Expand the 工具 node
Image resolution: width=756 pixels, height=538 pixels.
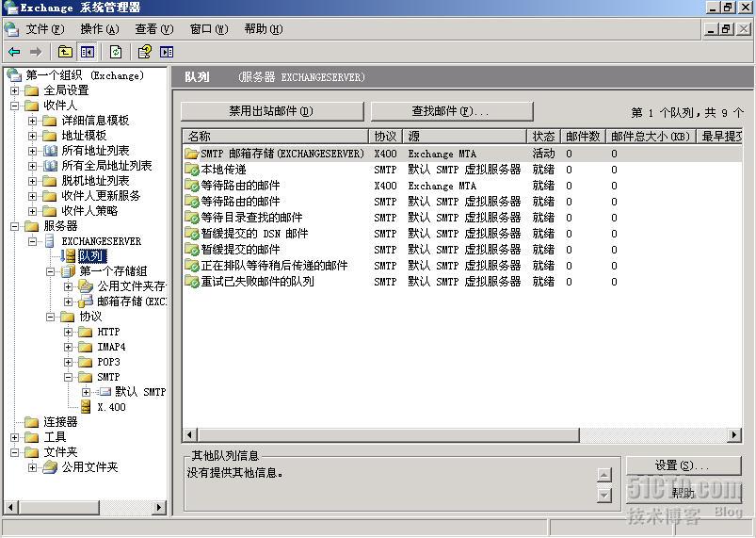(x=14, y=437)
